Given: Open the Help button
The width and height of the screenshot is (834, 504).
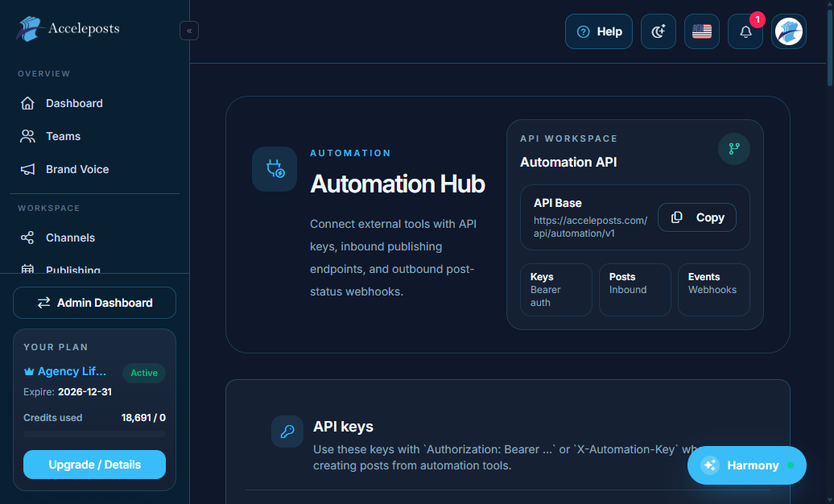Looking at the screenshot, I should tap(599, 31).
